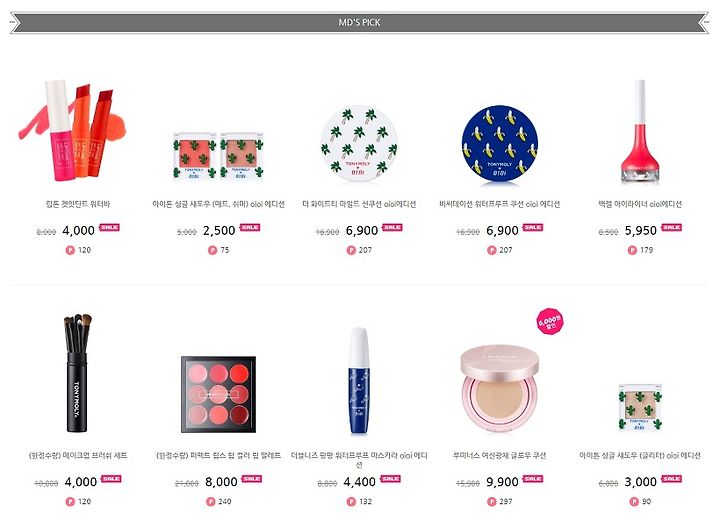Open the lip tint water bar product image
This screenshot has height=513, width=720.
pyautogui.click(x=73, y=130)
